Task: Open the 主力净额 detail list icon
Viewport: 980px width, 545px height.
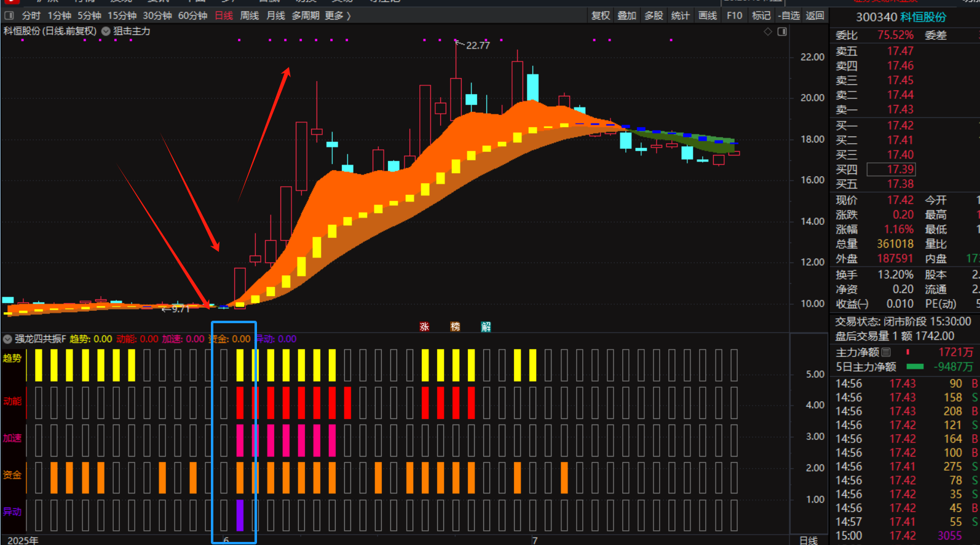Action: (x=886, y=352)
